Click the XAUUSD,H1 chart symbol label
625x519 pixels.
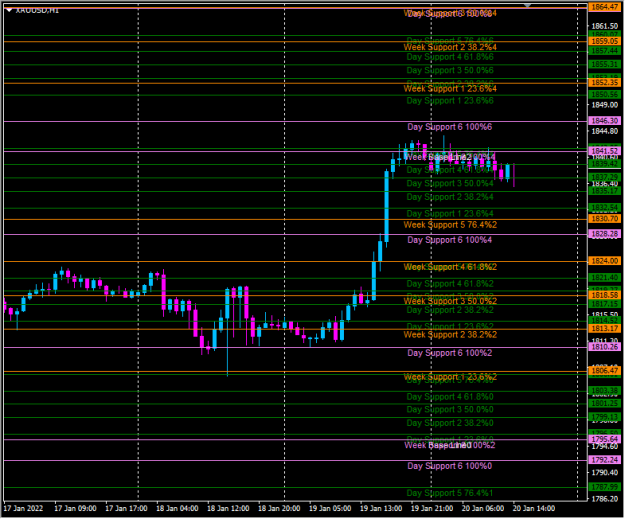(37, 10)
